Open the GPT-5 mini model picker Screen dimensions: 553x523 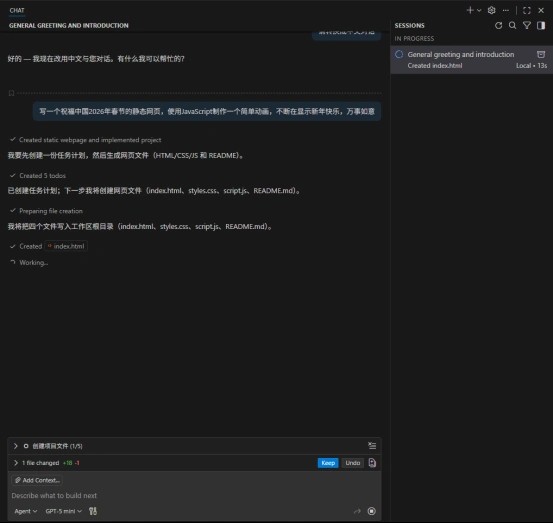(x=63, y=511)
